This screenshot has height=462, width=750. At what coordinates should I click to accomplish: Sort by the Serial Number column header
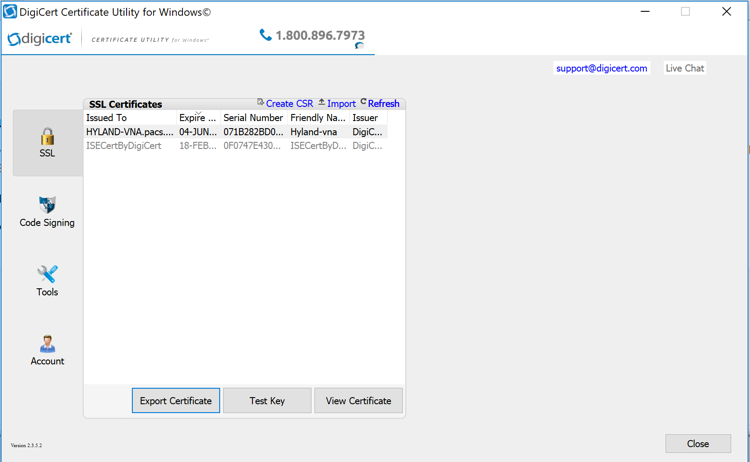coord(253,118)
